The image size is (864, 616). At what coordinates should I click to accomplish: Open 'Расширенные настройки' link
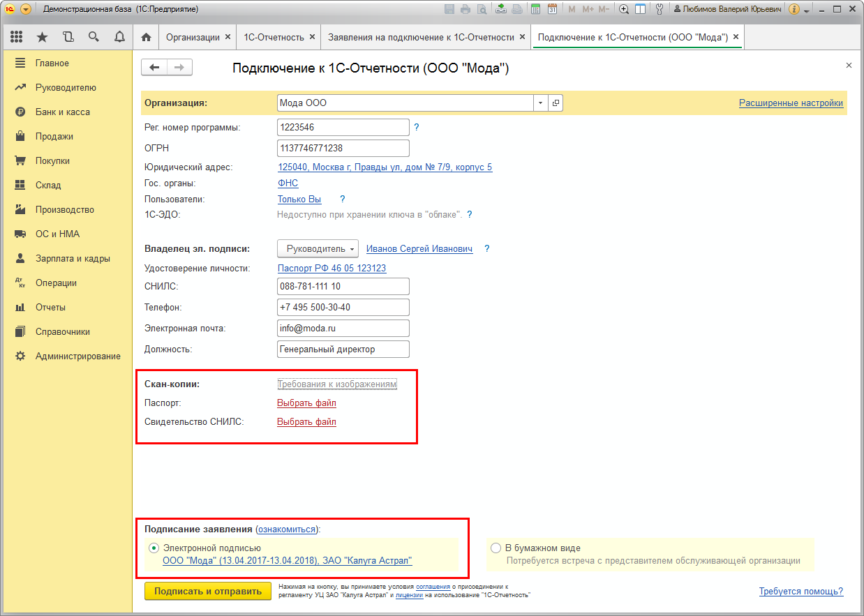(791, 103)
